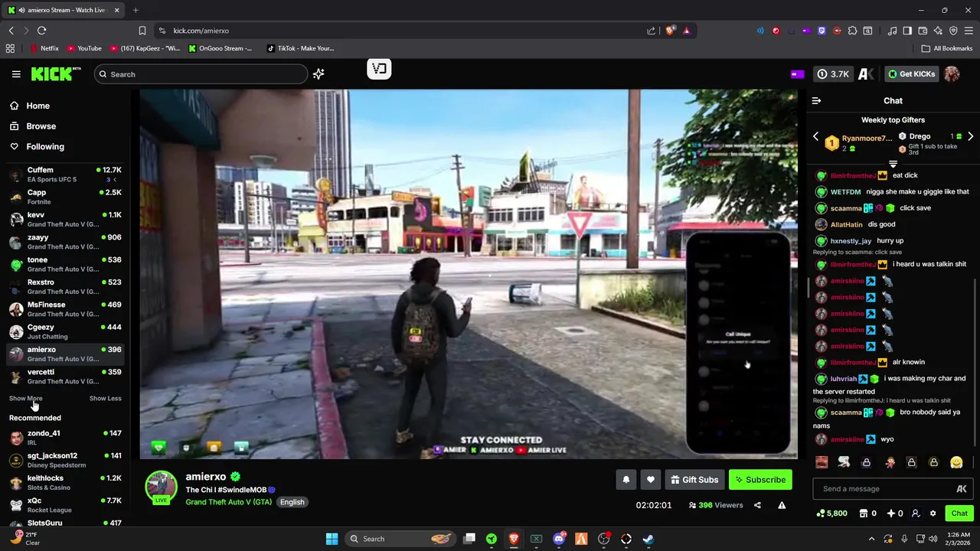Open the YouTube bookmark

click(x=84, y=48)
